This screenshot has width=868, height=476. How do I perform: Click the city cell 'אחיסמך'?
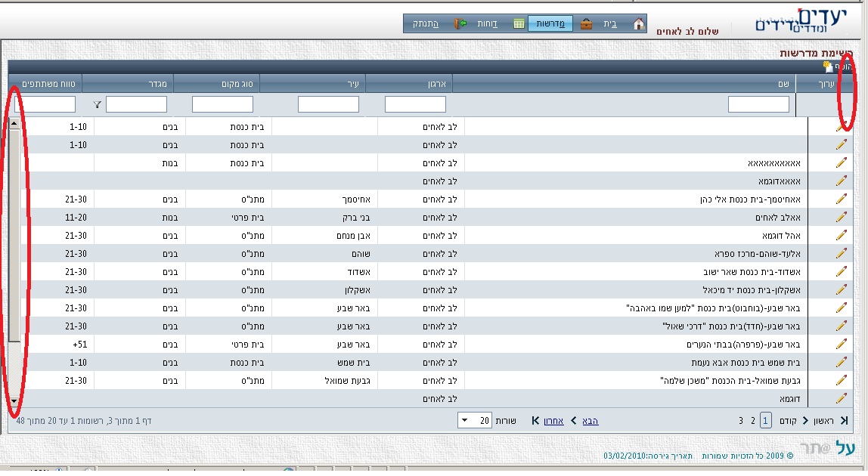click(x=355, y=199)
